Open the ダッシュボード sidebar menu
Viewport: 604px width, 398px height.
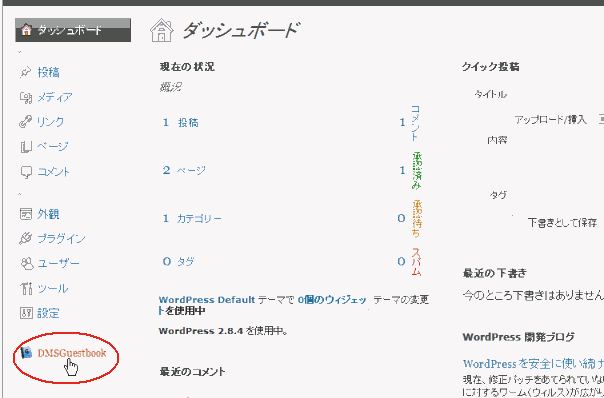73,30
